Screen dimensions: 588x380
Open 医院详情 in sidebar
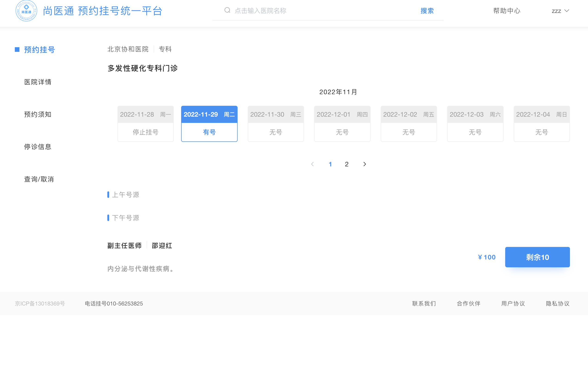(x=38, y=82)
